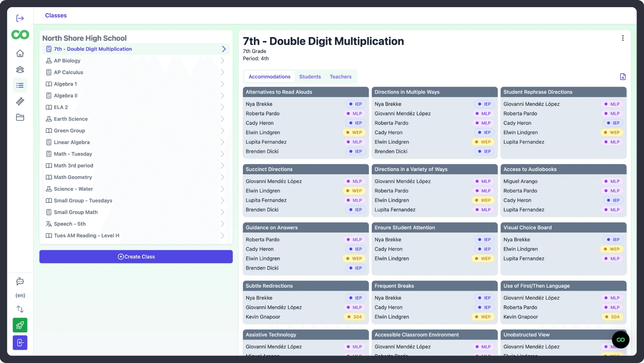
Task: Open the Algebra 1 class
Action: (x=136, y=84)
